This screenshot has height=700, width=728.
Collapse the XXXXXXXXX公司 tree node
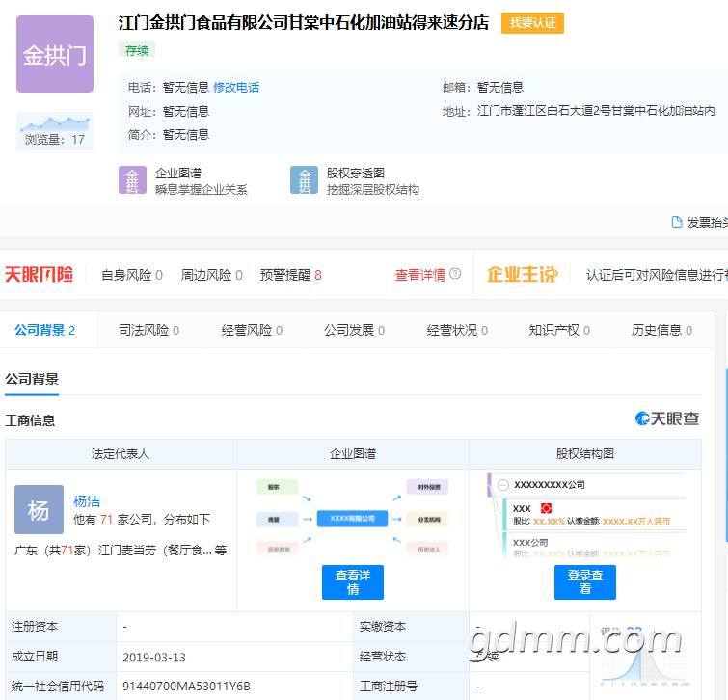502,485
